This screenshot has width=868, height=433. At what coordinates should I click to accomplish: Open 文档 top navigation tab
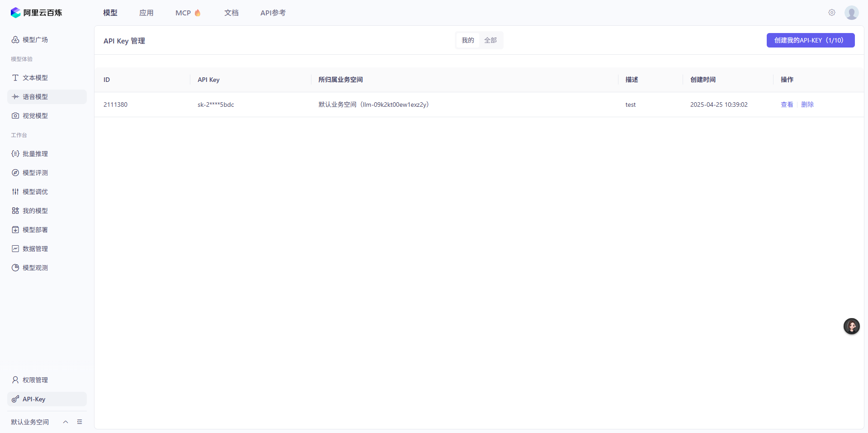pos(231,13)
